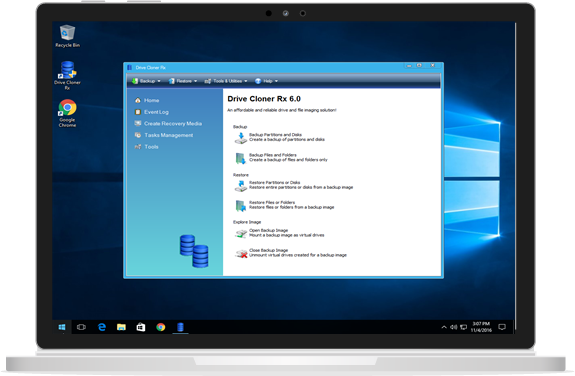This screenshot has height=376, width=575.
Task: Choose Restore Files or Folders option
Action: [x=285, y=205]
